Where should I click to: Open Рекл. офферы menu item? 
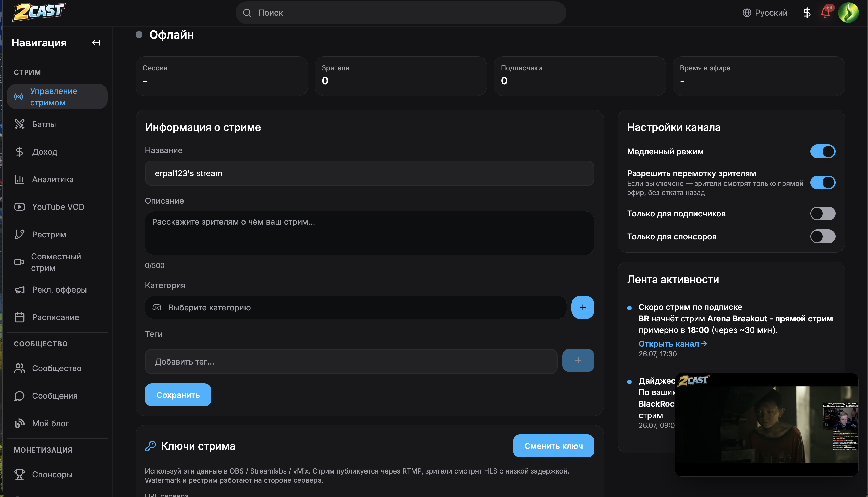coord(57,289)
